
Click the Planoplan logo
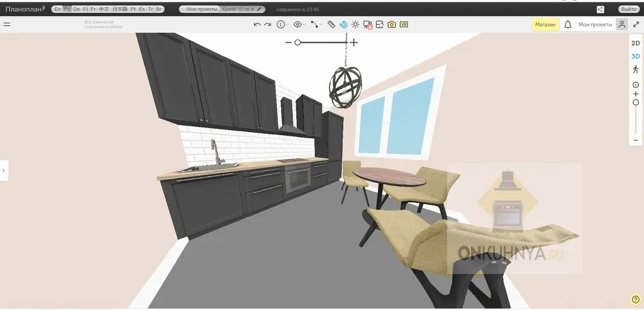click(25, 9)
